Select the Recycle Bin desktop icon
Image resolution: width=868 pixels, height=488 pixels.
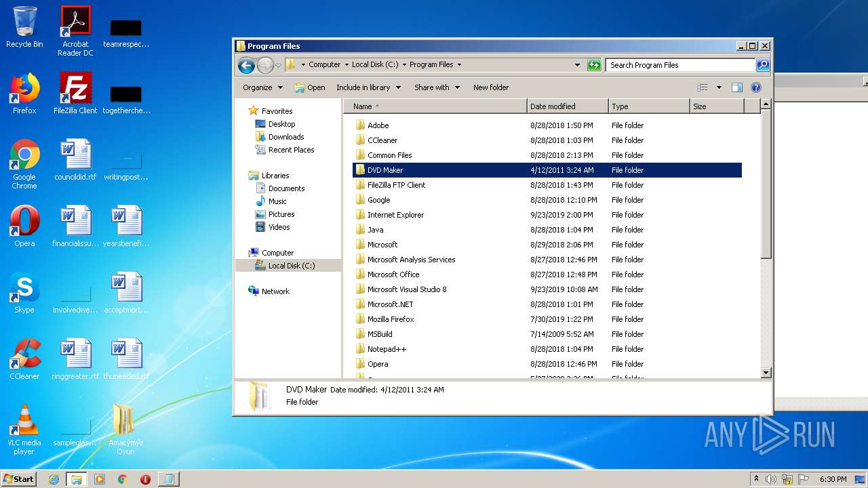(x=24, y=27)
